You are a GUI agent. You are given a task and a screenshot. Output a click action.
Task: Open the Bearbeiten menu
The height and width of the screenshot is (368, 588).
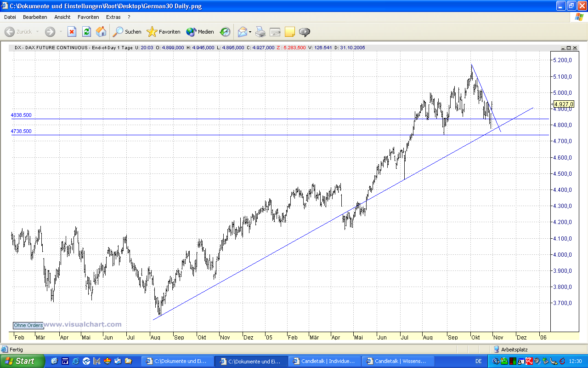click(35, 17)
